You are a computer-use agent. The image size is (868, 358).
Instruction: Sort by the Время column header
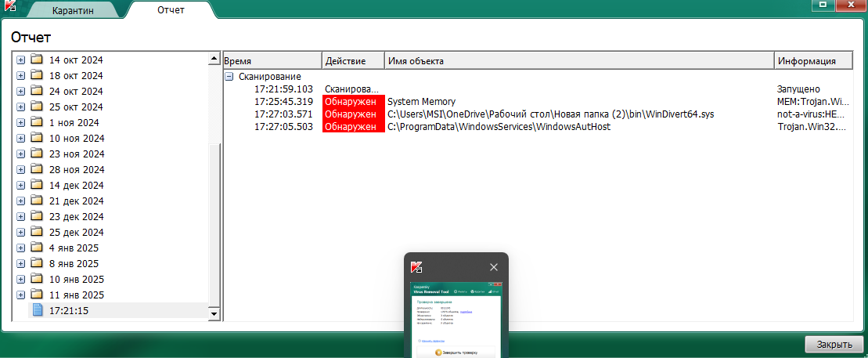click(x=272, y=60)
